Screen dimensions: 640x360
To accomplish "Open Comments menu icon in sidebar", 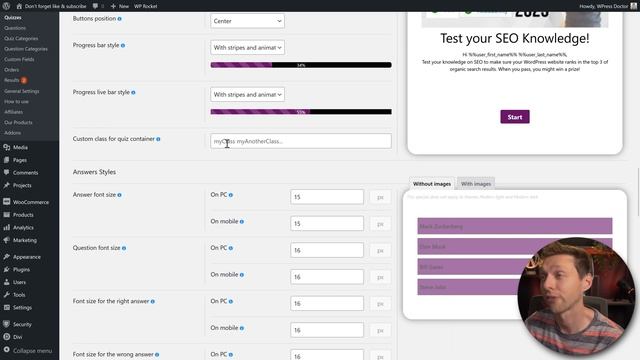I will point(7,173).
